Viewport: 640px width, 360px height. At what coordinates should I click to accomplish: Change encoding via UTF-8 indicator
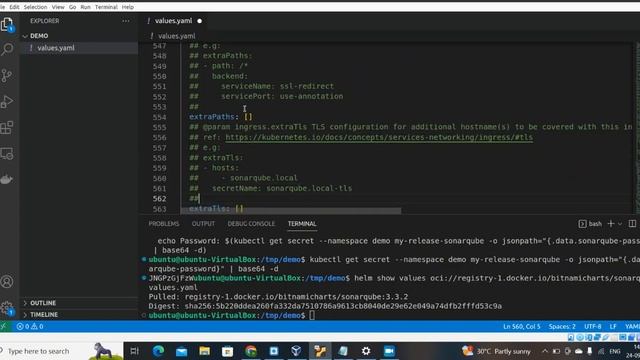pos(592,327)
